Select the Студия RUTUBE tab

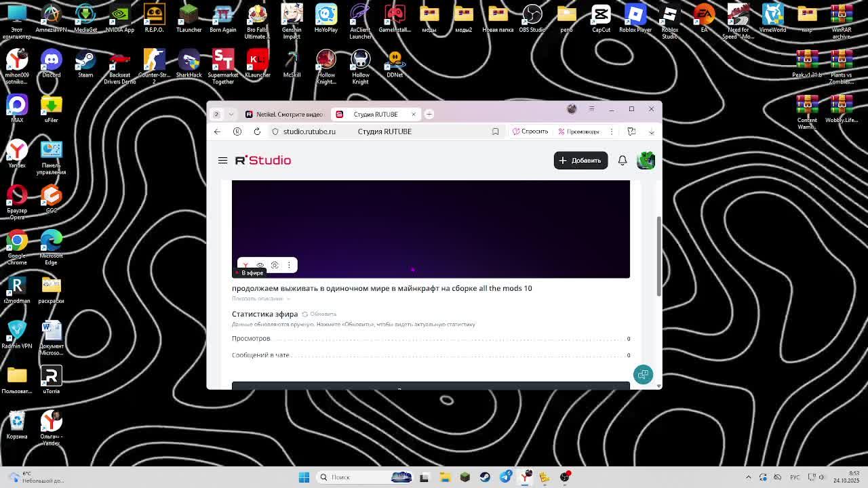tap(375, 115)
